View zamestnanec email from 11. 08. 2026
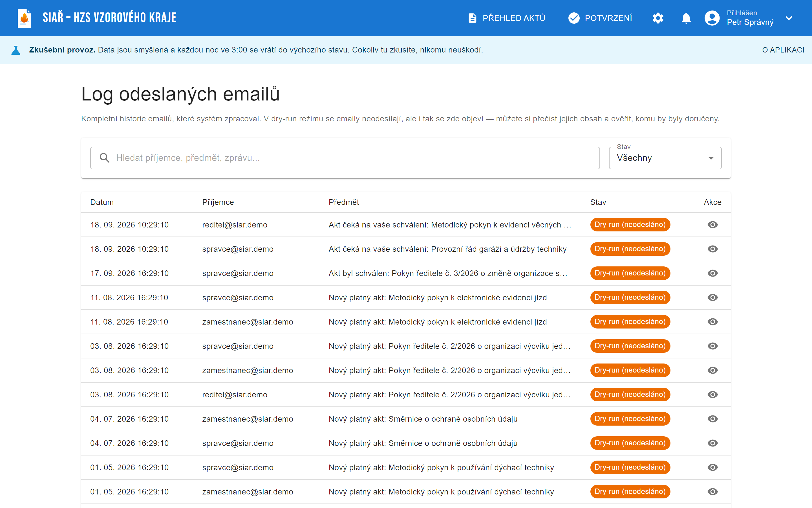The width and height of the screenshot is (812, 508). tap(713, 322)
